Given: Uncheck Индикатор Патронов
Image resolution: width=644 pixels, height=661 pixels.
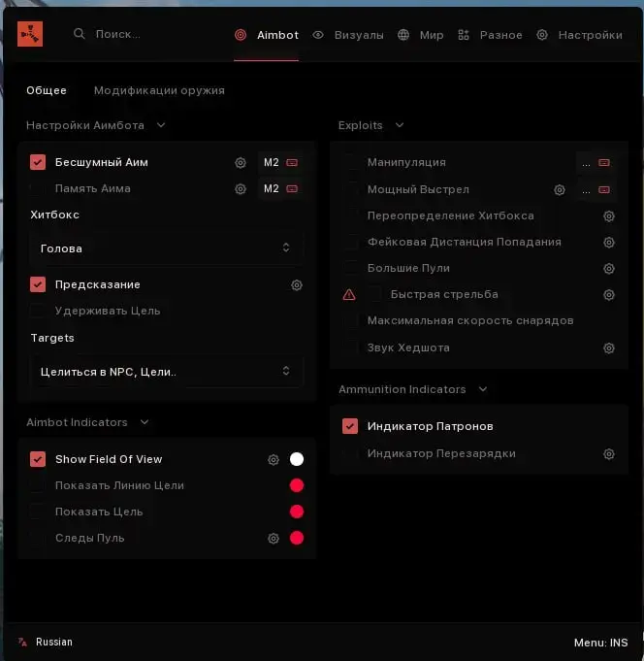Looking at the screenshot, I should point(350,426).
